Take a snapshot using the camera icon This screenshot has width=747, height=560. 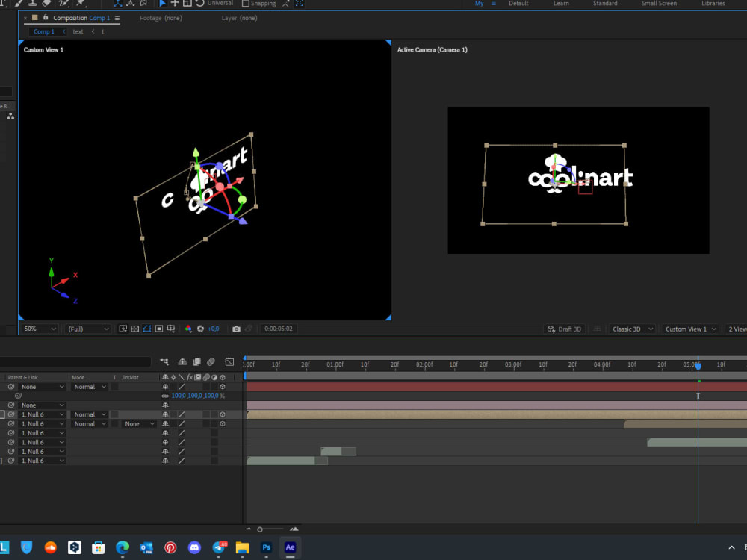click(x=236, y=329)
